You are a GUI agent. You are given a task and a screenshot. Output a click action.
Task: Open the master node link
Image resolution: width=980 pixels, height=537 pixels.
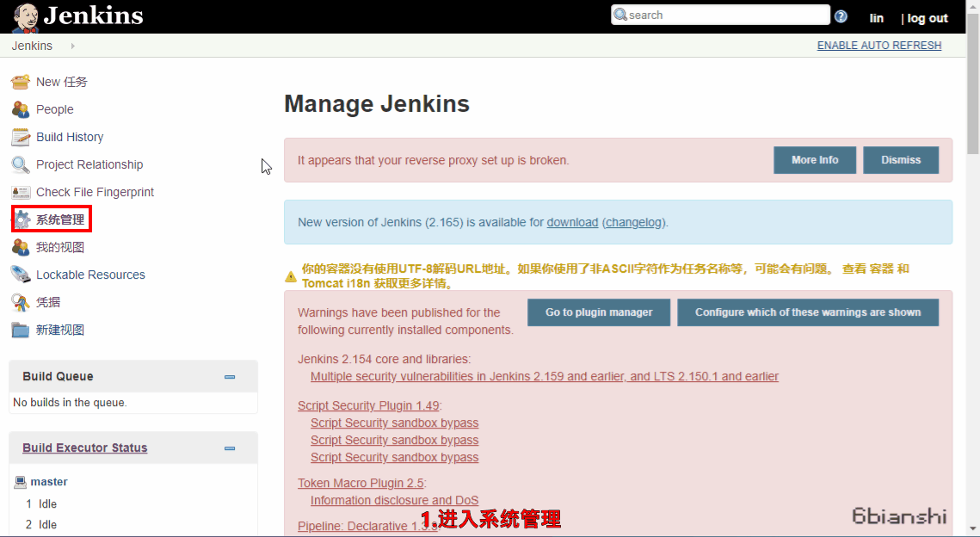click(49, 482)
